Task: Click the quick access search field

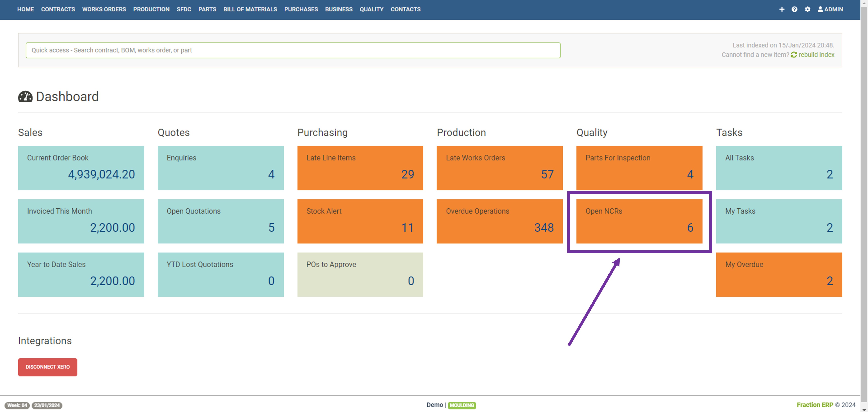Action: point(293,50)
